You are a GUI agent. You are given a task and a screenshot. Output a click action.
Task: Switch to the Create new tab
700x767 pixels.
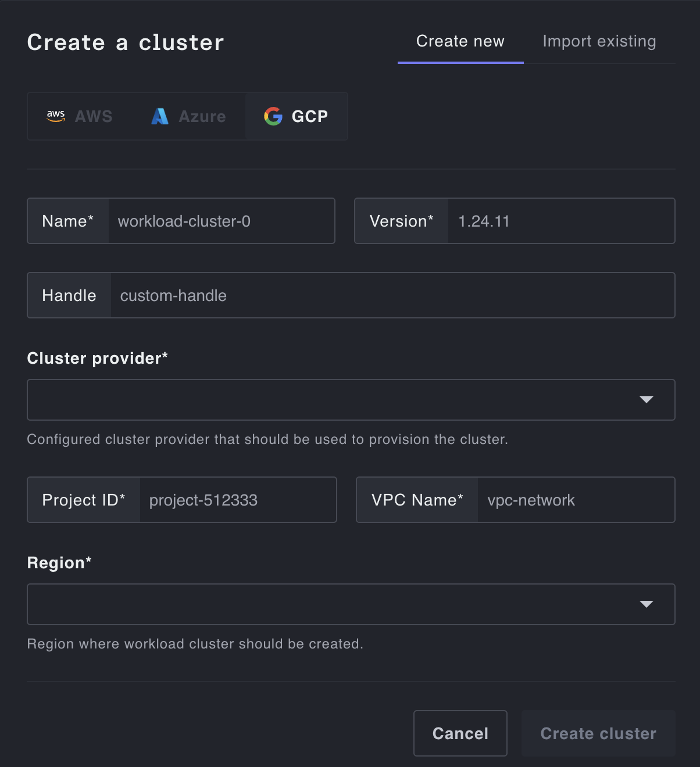460,42
